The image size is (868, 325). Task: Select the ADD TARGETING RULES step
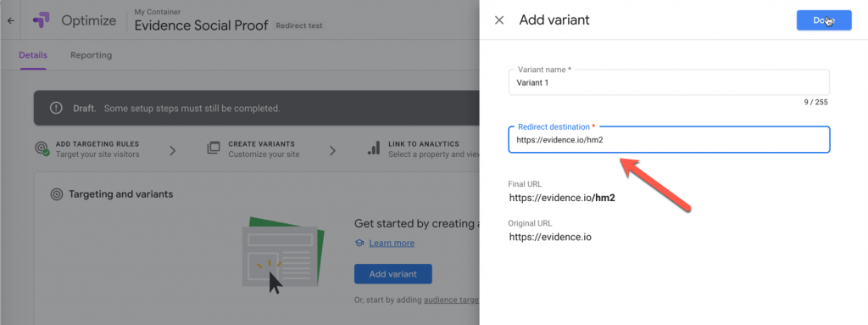pyautogui.click(x=97, y=148)
